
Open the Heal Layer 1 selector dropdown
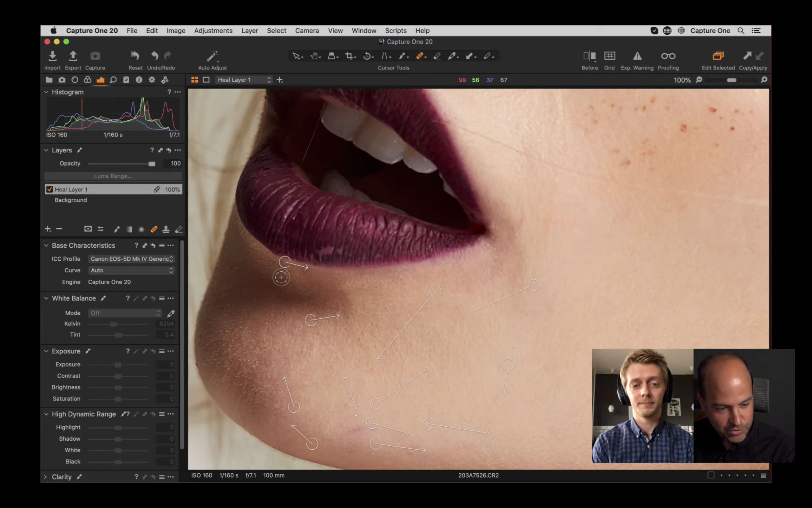pos(244,80)
